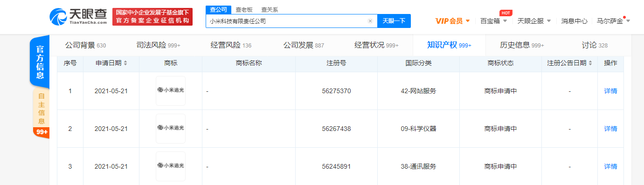Click the TianYanCha logo
The width and height of the screenshot is (644, 185).
(x=78, y=17)
